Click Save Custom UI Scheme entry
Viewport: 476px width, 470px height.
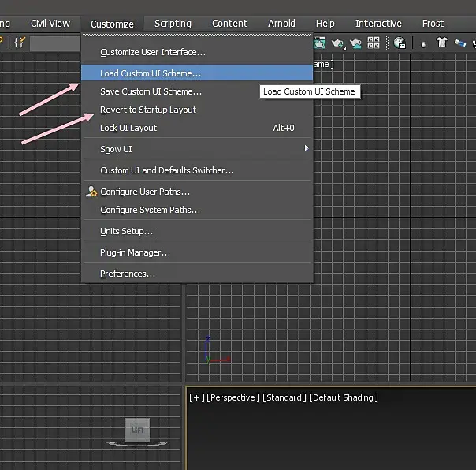[151, 91]
